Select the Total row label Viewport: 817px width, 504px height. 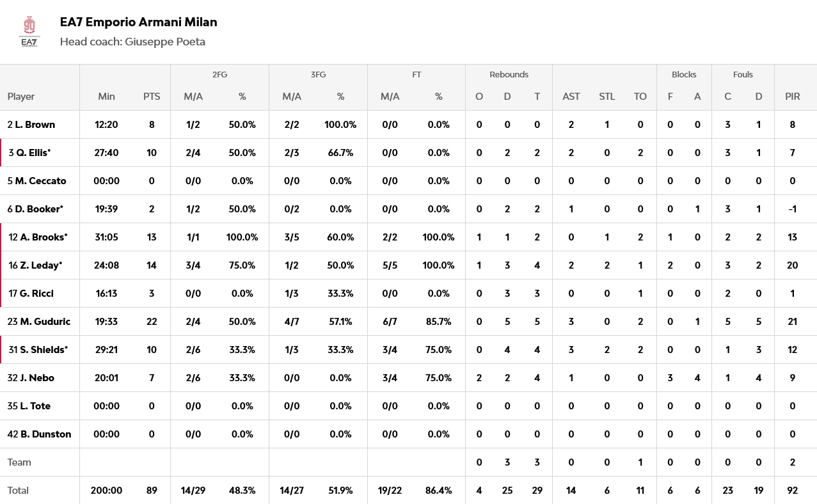[18, 491]
